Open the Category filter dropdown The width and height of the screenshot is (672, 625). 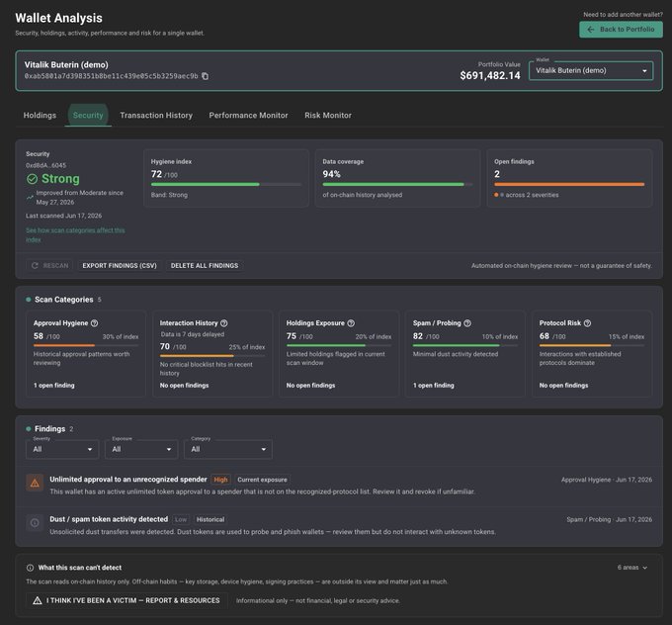[x=228, y=449]
